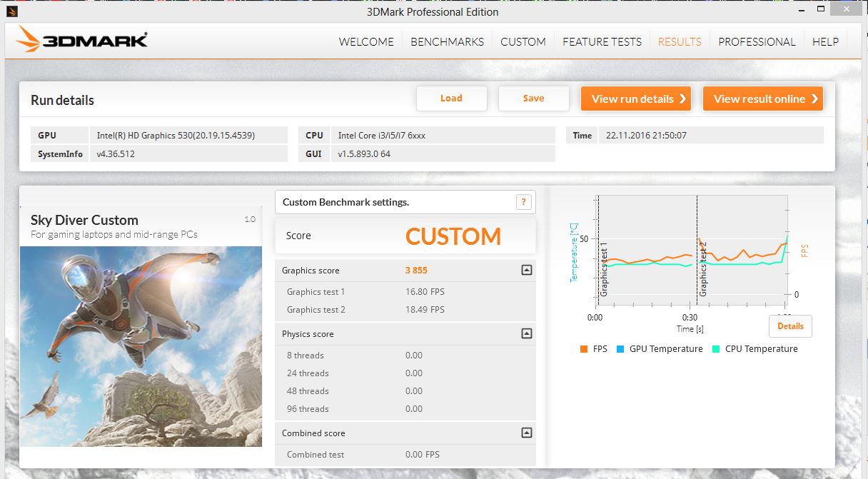
Task: Click the 24 threads row
Action: pyautogui.click(x=405, y=373)
